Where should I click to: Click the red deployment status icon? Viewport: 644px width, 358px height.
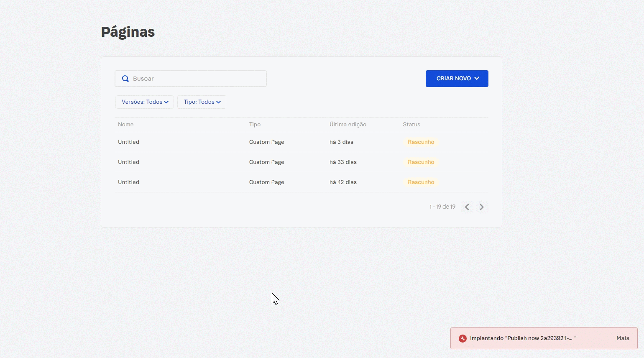462,338
